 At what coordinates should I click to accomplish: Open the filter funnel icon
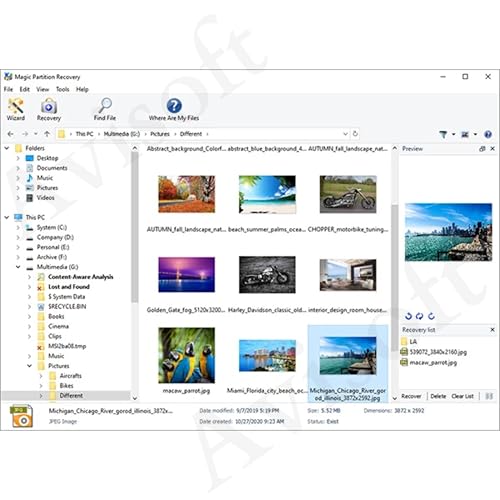[443, 134]
